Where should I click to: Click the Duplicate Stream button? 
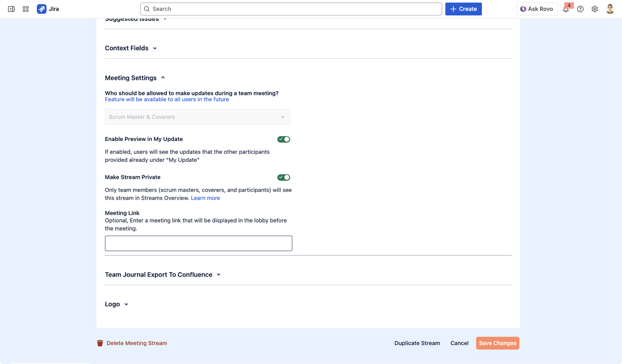pos(417,343)
